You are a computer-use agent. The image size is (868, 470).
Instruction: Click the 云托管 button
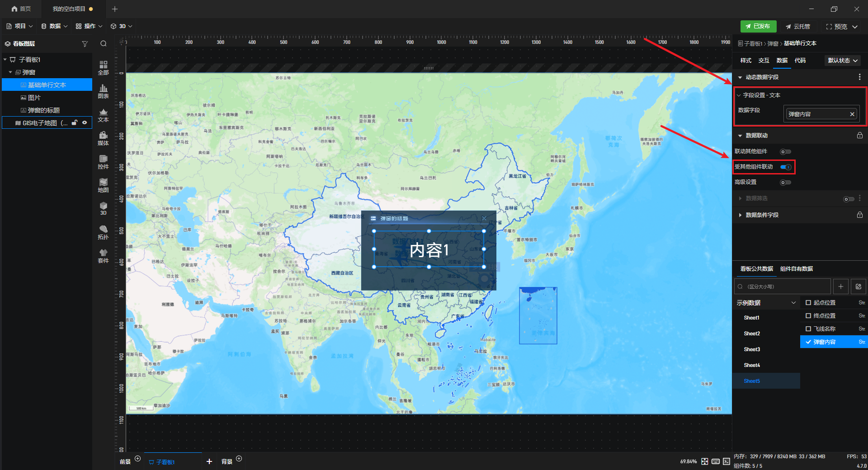[x=798, y=27]
